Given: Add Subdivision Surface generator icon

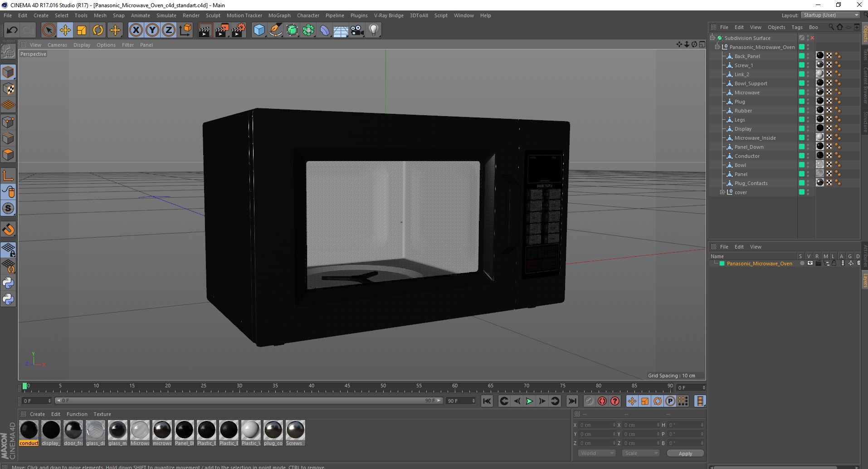Looking at the screenshot, I should (x=292, y=30).
